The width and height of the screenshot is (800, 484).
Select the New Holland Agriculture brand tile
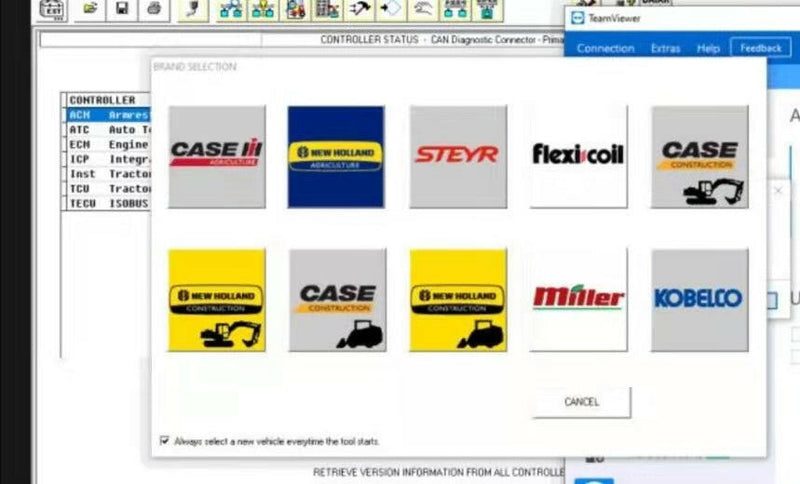click(336, 157)
